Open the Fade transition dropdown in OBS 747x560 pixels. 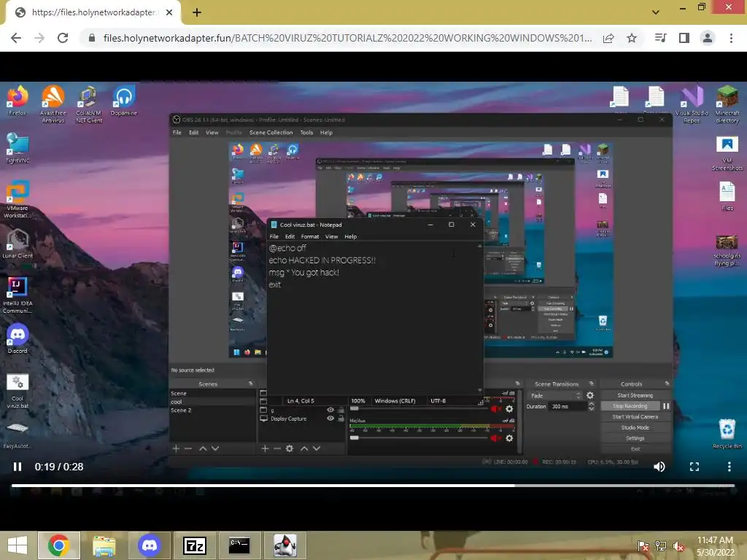(554, 396)
